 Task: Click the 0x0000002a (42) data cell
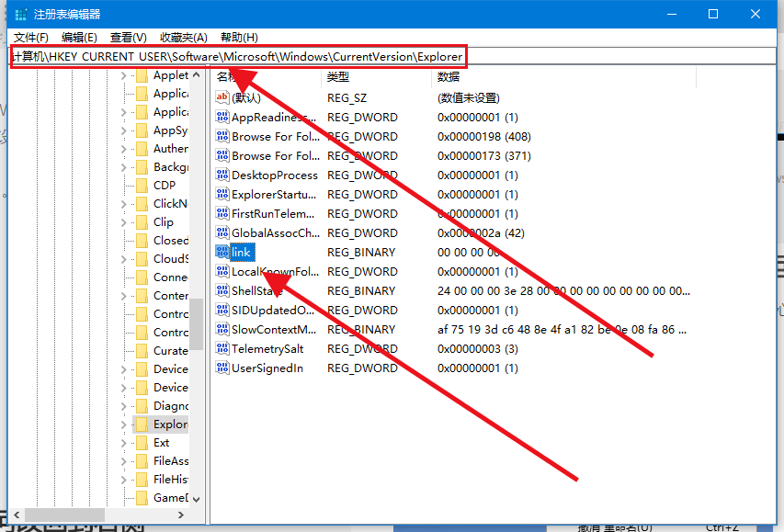click(x=481, y=233)
